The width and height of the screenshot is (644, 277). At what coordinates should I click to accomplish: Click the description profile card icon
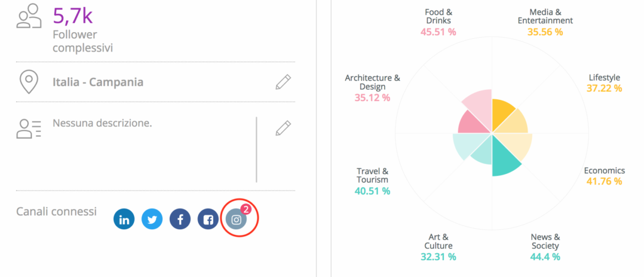29,128
